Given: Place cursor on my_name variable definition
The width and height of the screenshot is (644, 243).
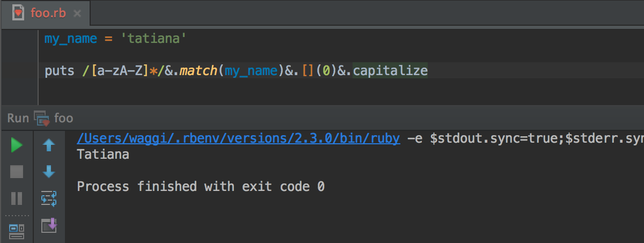Looking at the screenshot, I should coord(71,39).
